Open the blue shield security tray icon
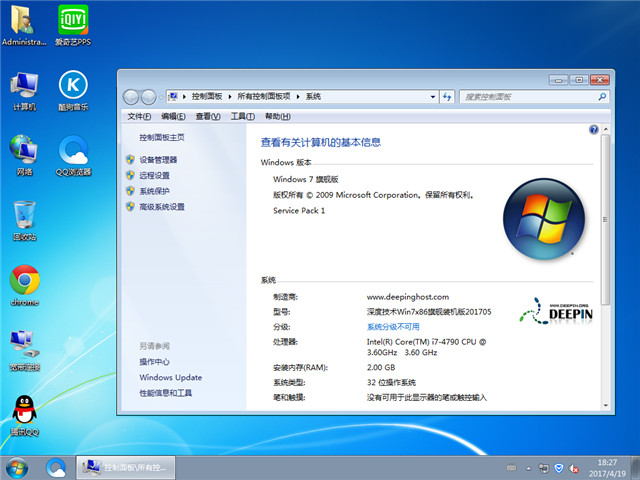640x480 pixels. pyautogui.click(x=559, y=468)
